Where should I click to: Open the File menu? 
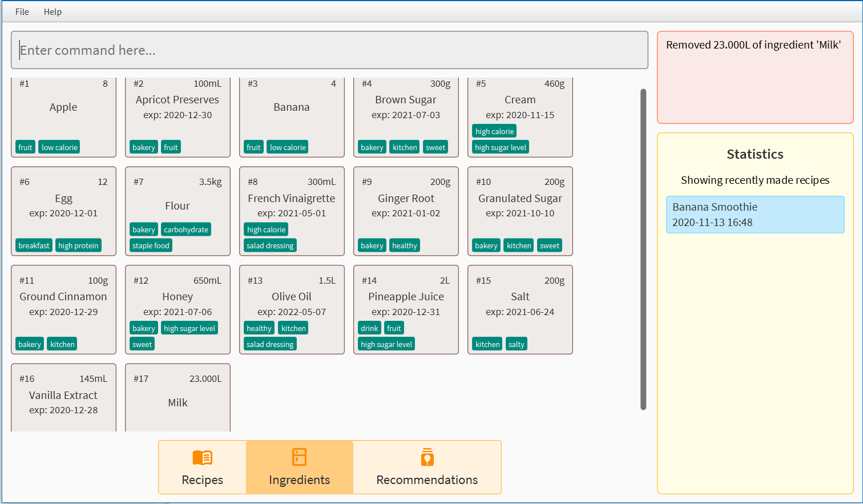click(22, 11)
